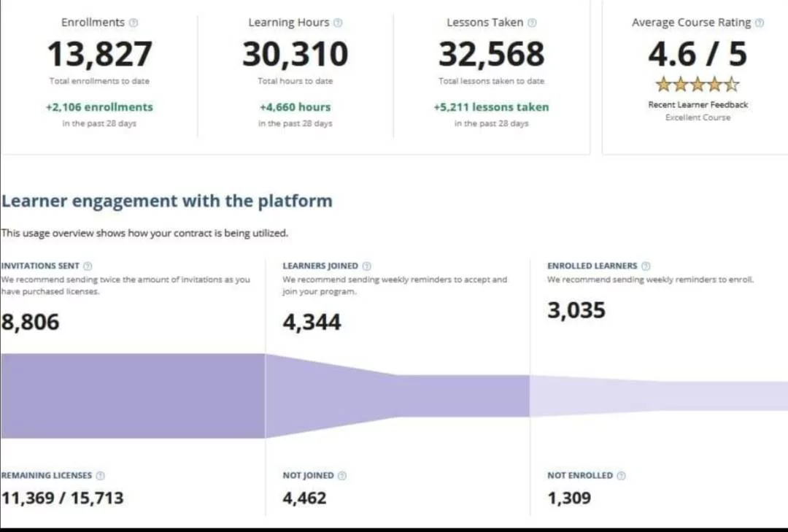Open the +4,660 hours recent stat

(x=295, y=107)
